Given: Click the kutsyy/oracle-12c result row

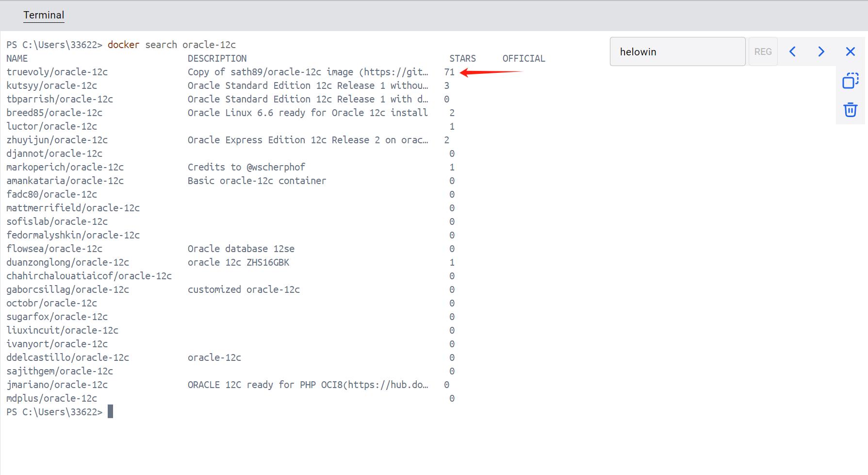Looking at the screenshot, I should click(51, 85).
